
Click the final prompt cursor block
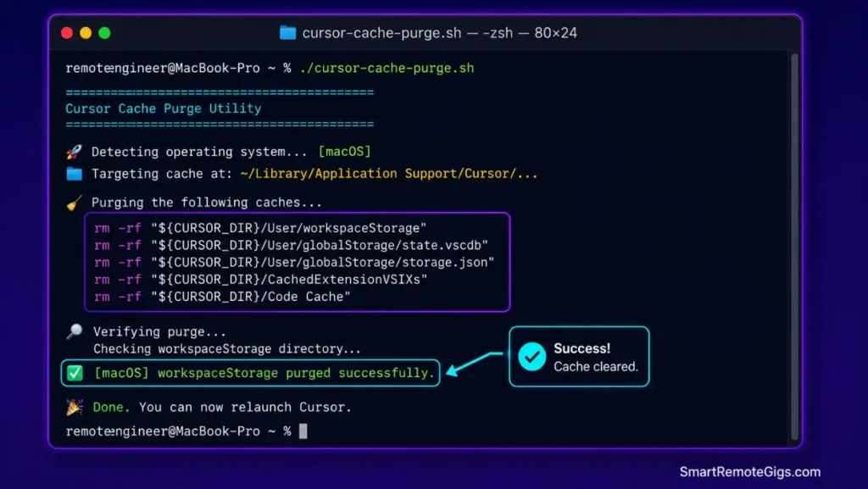coord(303,431)
